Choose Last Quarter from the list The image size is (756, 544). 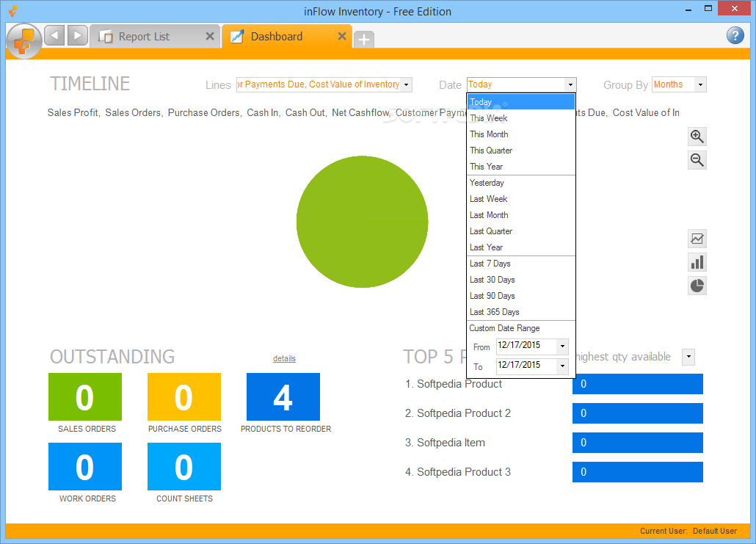coord(520,231)
